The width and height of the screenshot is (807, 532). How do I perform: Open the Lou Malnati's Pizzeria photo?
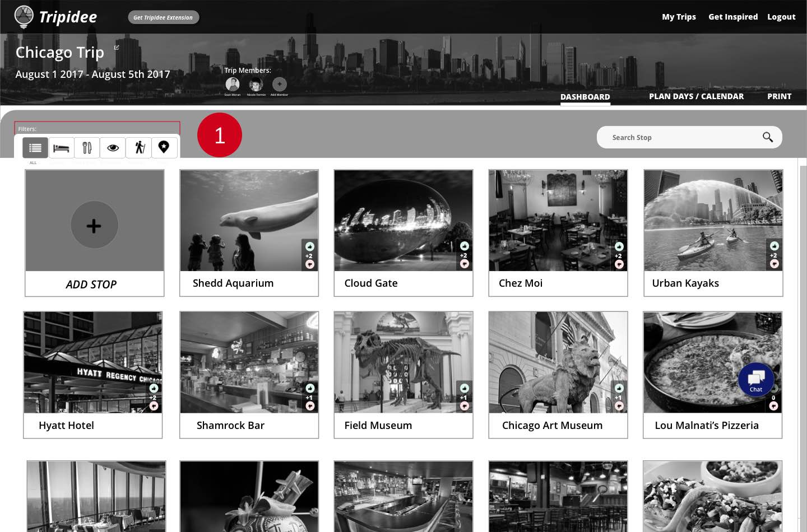(713, 362)
